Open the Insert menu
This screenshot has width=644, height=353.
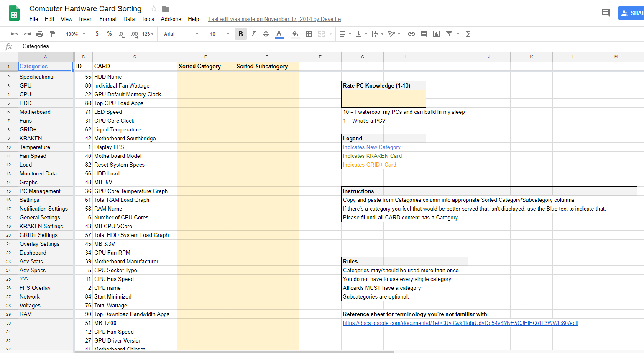(86, 19)
